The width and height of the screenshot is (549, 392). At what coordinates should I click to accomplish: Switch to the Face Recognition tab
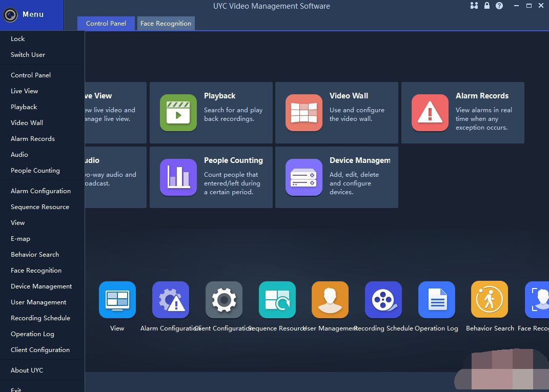point(166,24)
